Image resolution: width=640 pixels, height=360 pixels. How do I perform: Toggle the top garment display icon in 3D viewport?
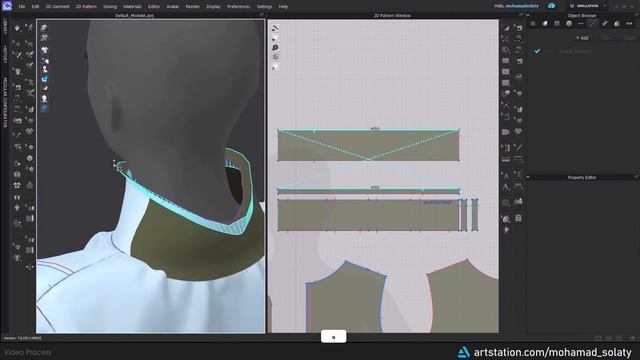[44, 28]
